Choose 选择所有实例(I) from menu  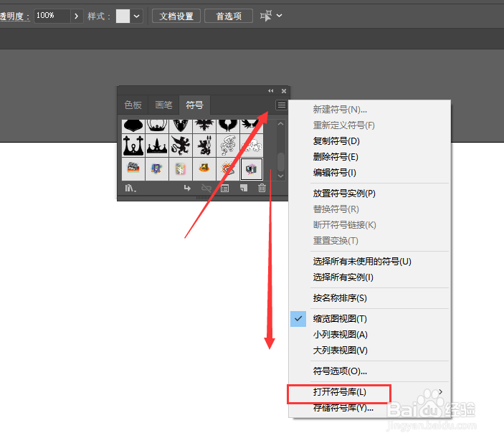tap(370, 277)
